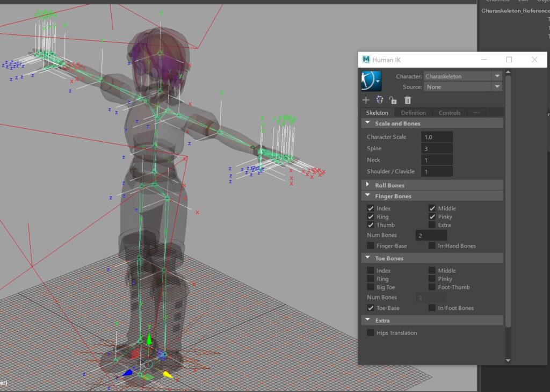550x392 pixels.
Task: Click the Shoulder / Clavicle label
Action: click(390, 171)
